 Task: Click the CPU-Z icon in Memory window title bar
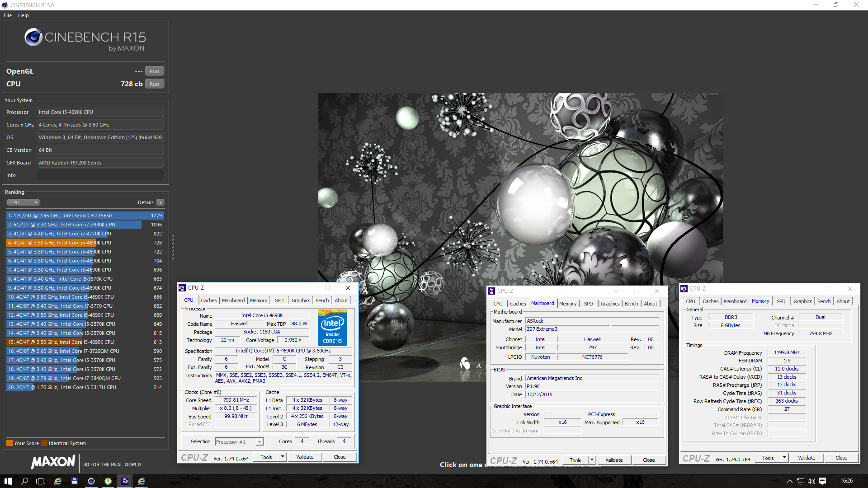(x=684, y=289)
